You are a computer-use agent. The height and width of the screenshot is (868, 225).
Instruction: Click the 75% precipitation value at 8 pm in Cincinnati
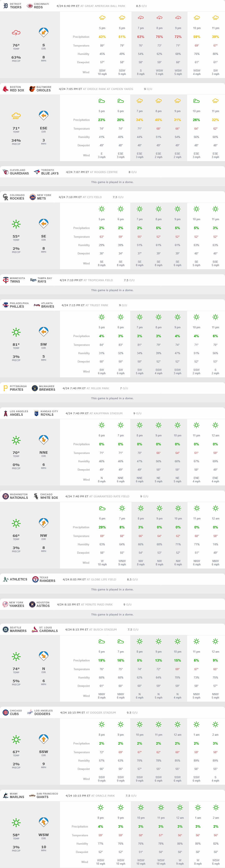[159, 37]
